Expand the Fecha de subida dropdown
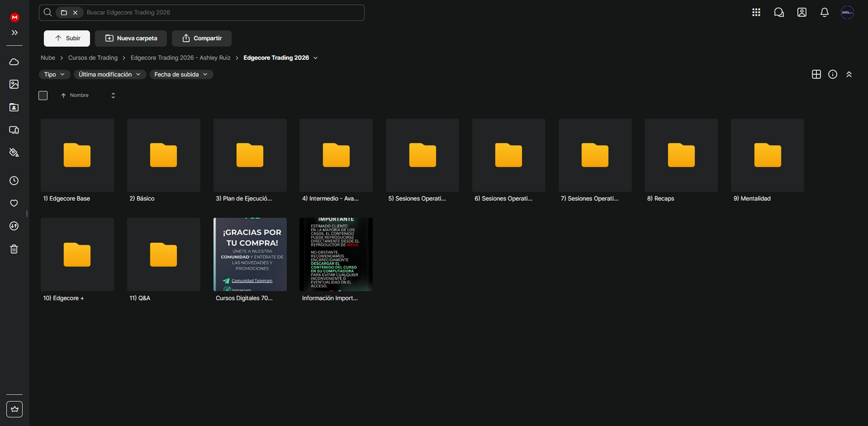This screenshot has height=426, width=868. click(x=181, y=75)
